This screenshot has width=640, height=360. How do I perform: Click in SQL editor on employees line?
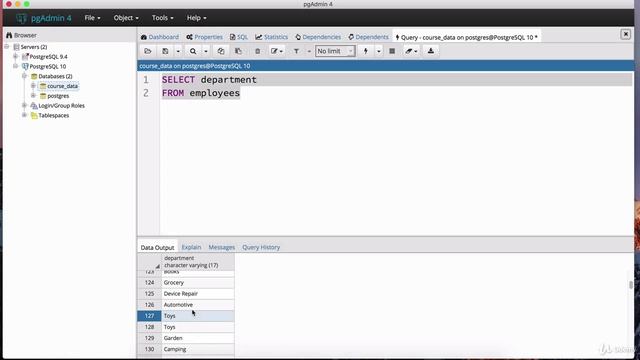coord(215,93)
